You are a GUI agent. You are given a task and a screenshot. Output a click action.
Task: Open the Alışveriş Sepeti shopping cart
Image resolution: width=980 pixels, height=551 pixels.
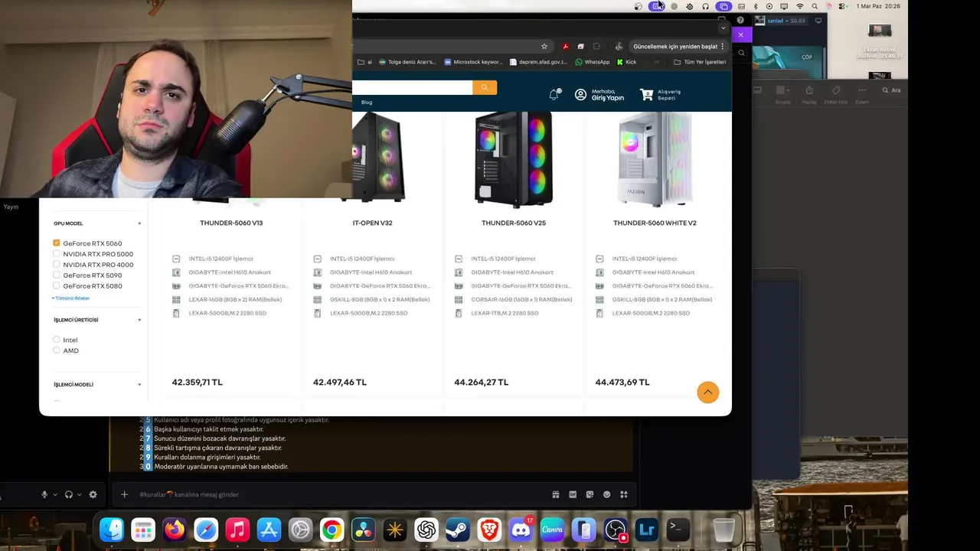(660, 95)
